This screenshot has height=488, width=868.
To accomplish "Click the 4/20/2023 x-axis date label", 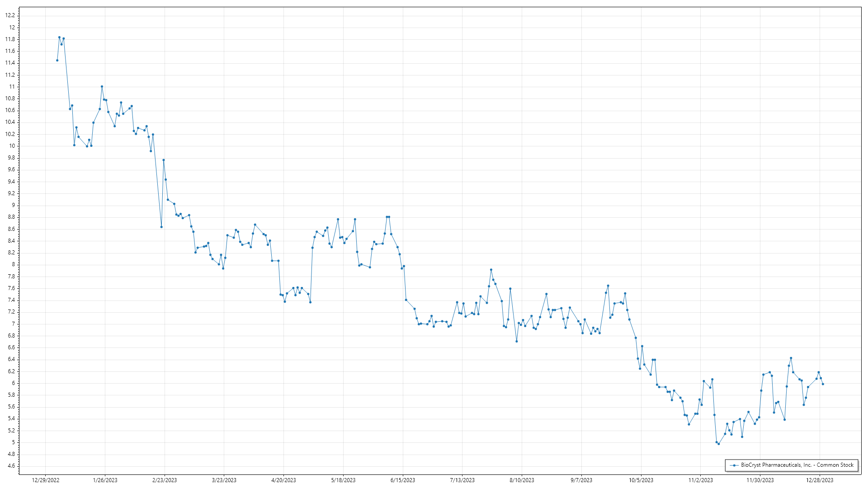I will click(283, 480).
